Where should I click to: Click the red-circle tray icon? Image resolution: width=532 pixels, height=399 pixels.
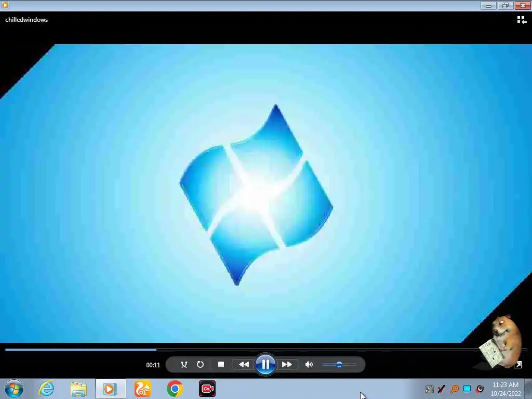[480, 389]
